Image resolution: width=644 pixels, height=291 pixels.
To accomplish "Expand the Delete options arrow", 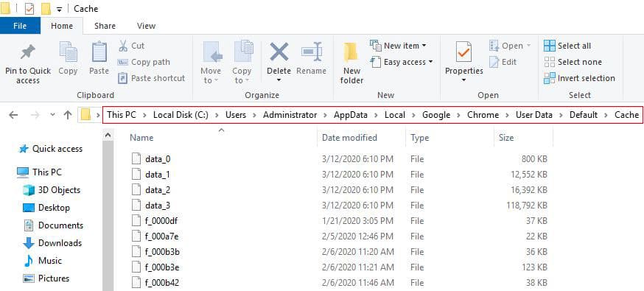I will point(279,80).
